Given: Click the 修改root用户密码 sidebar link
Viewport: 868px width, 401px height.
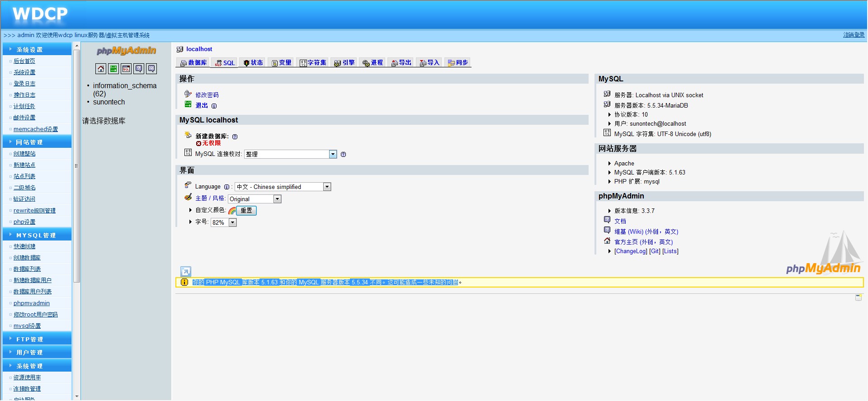Looking at the screenshot, I should point(36,315).
